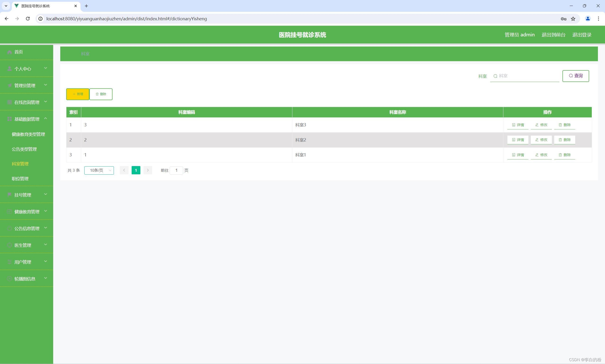
Task: Open 详情 for the 科室3 row
Action: coord(518,125)
